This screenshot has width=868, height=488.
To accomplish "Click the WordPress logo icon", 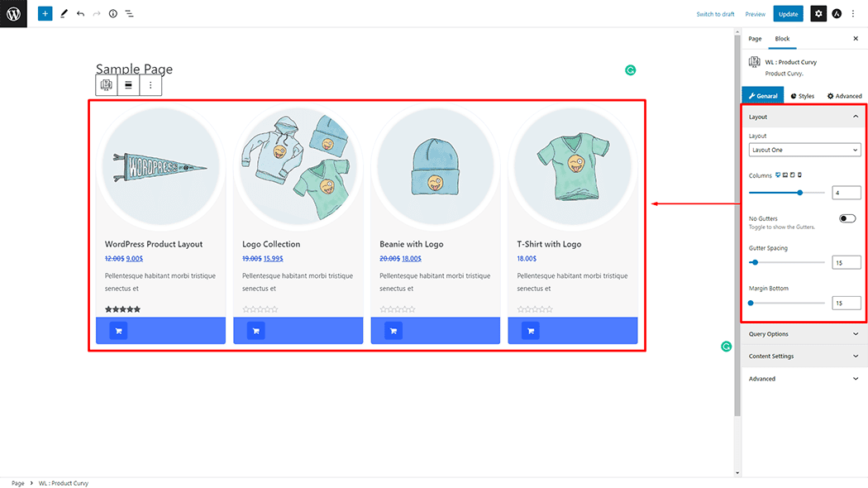I will pyautogui.click(x=13, y=13).
